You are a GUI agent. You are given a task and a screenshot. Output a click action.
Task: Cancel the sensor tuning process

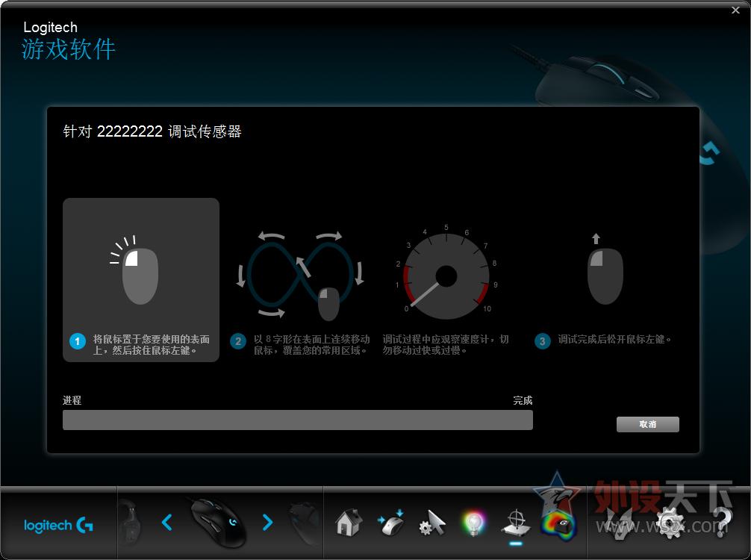[x=647, y=424]
